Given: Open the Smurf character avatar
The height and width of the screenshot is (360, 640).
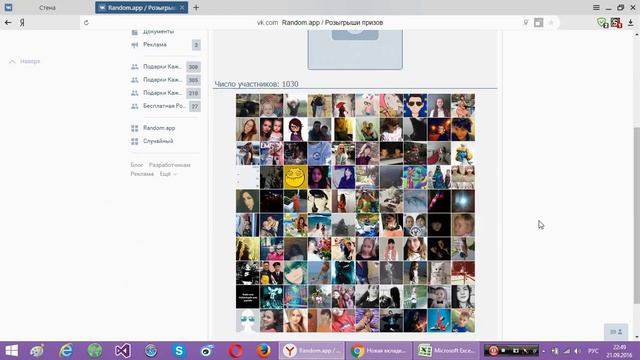Looking at the screenshot, I should 463,153.
